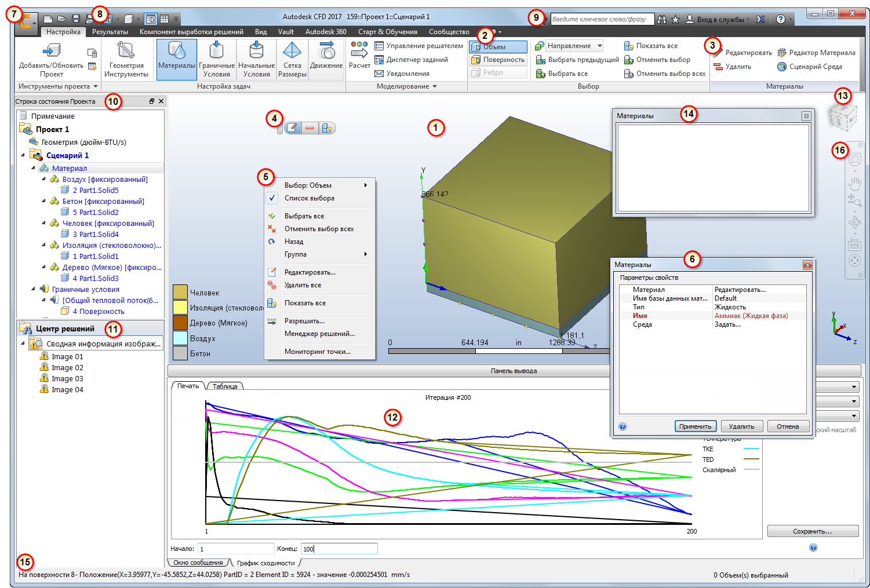Click the Save icon in quick access toolbar
Viewport: 870px width, 588px height.
click(75, 19)
